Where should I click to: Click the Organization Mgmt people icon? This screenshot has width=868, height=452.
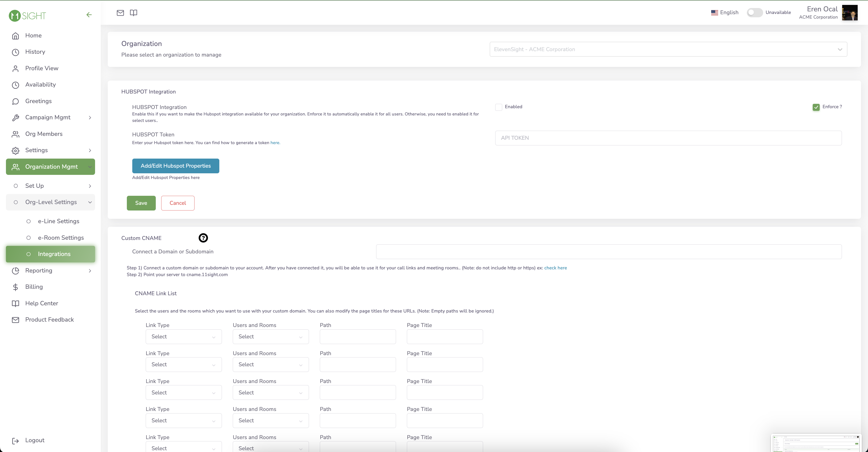point(16,167)
